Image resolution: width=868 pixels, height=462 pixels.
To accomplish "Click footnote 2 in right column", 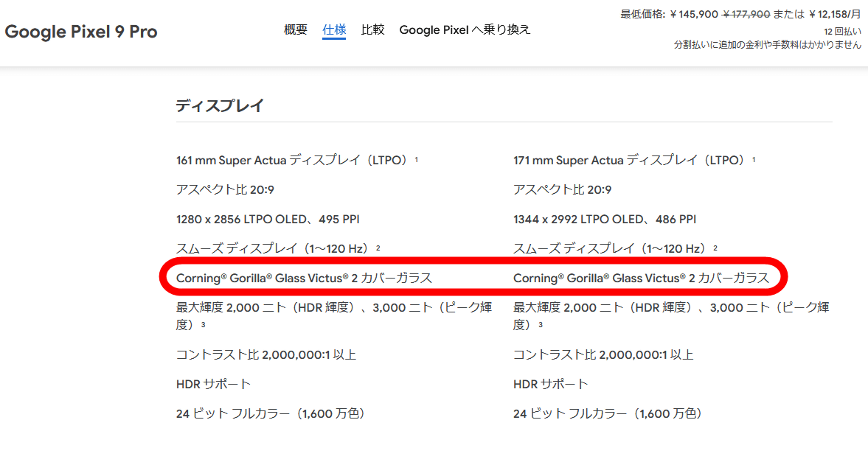I will (715, 248).
